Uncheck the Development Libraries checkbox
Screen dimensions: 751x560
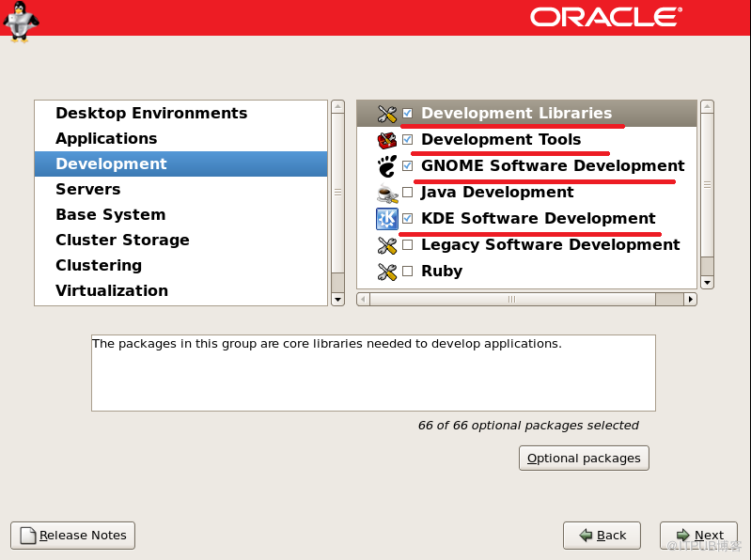coord(408,114)
